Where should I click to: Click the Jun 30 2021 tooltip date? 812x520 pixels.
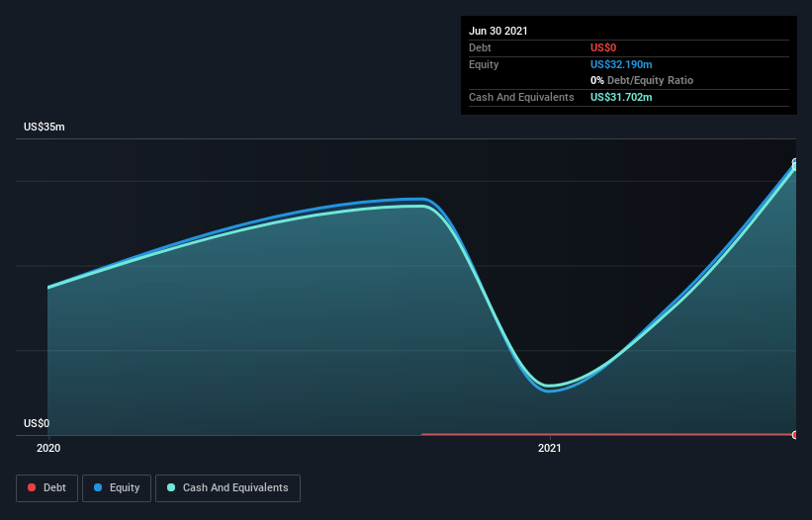[x=498, y=31]
